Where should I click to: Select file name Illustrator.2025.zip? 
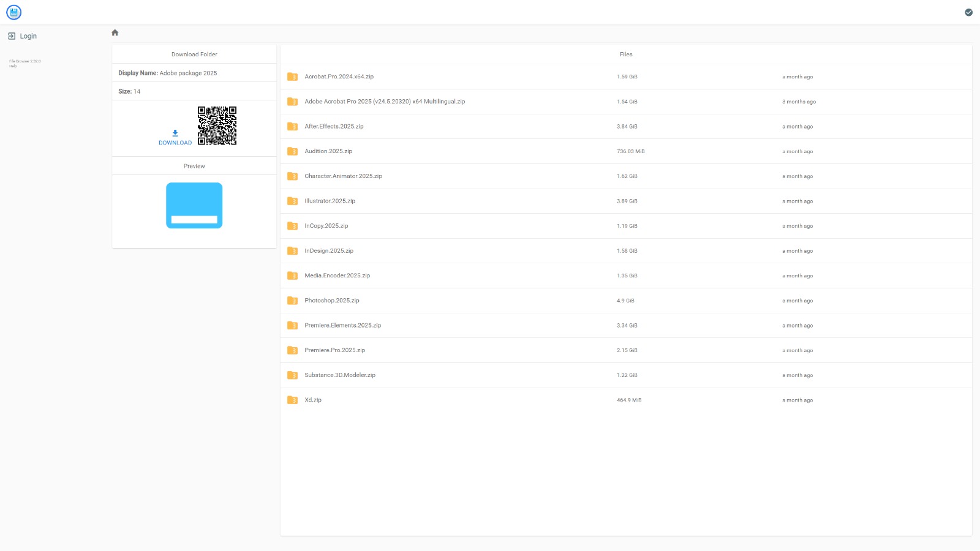click(330, 201)
